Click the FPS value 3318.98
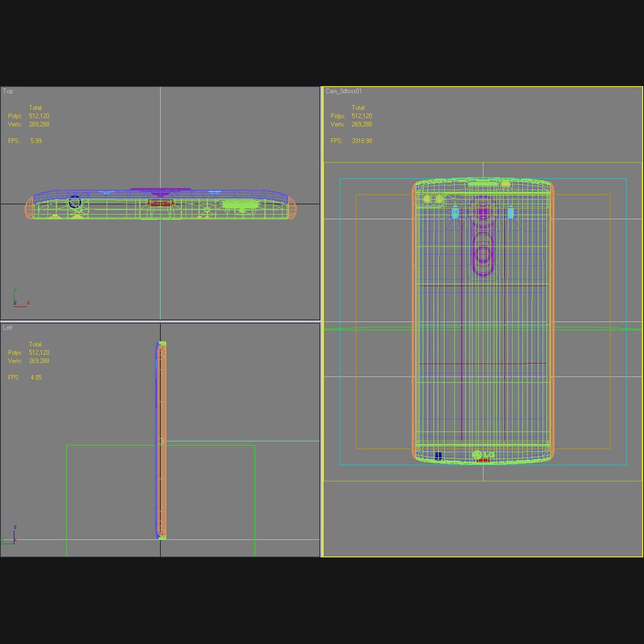This screenshot has width=644, height=644. click(x=361, y=141)
